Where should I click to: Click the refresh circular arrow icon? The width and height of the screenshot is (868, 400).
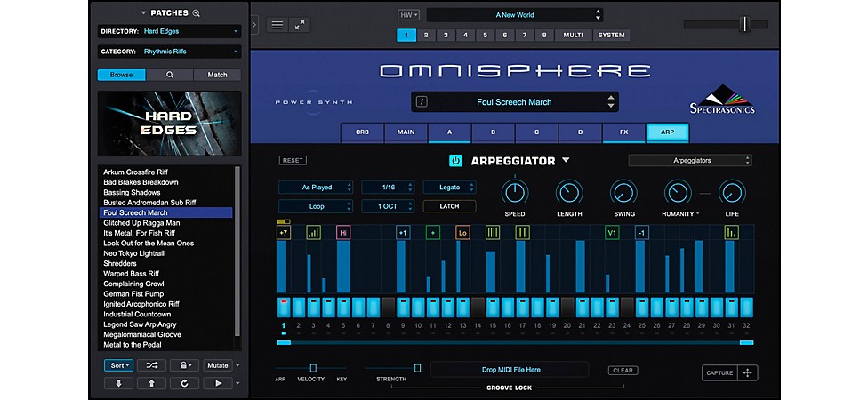184,383
